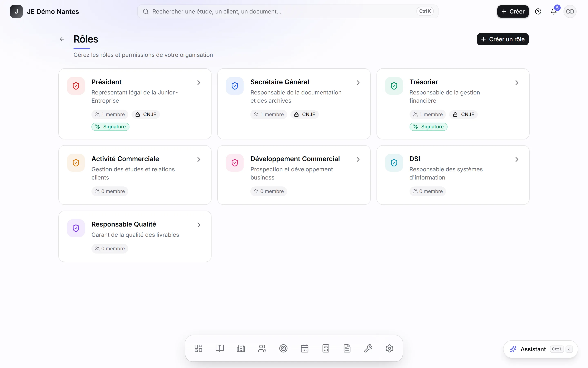
Task: Click the green shield icon for Trésorier
Action: point(394,86)
